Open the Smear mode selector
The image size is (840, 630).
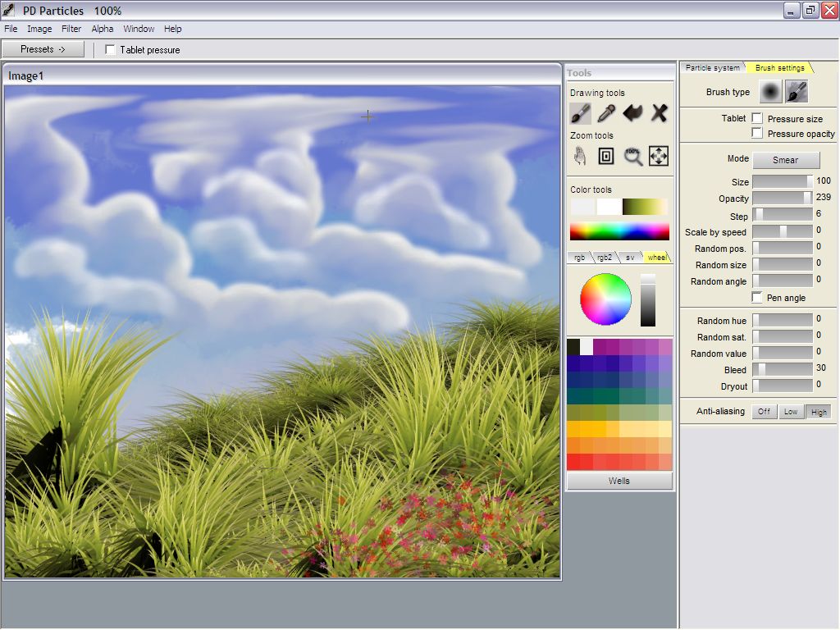tap(785, 160)
